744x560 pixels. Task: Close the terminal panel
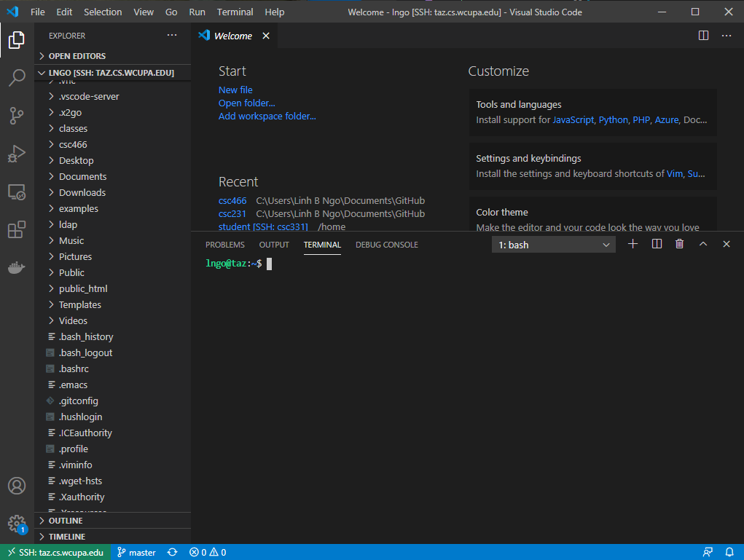tap(727, 244)
